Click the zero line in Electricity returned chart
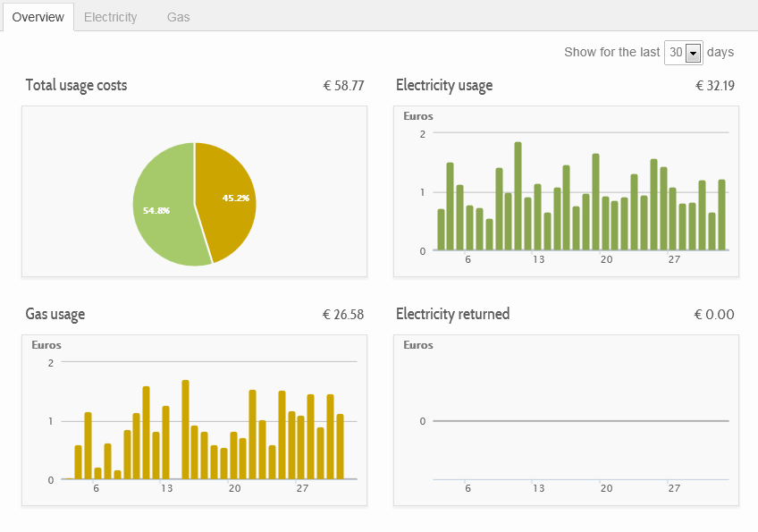The height and width of the screenshot is (532, 758). 581,421
